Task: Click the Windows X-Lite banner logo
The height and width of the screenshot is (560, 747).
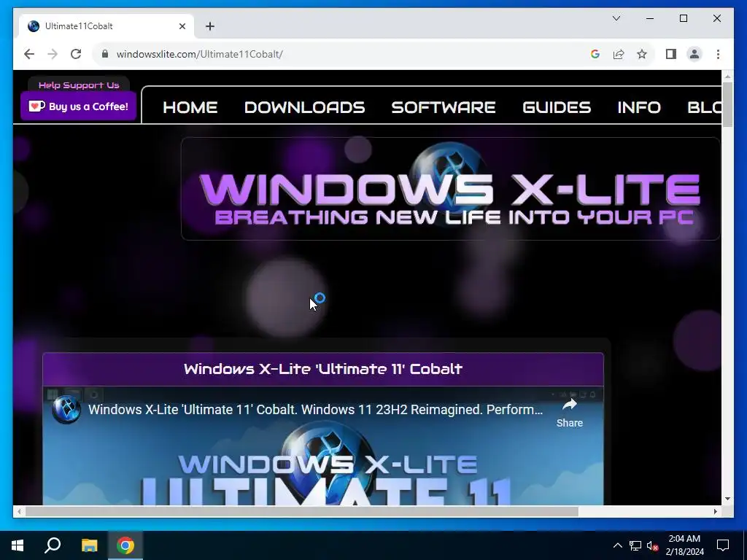Action: tap(450, 189)
